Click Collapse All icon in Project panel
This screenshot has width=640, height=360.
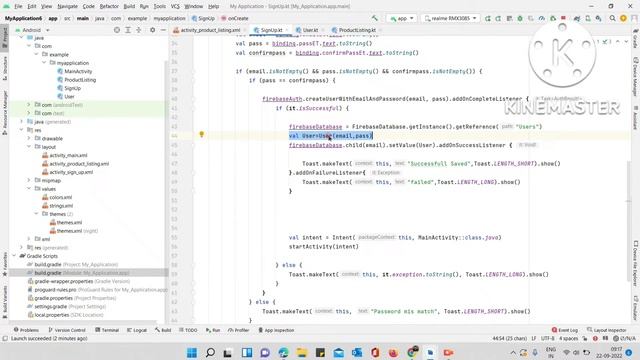click(x=139, y=30)
